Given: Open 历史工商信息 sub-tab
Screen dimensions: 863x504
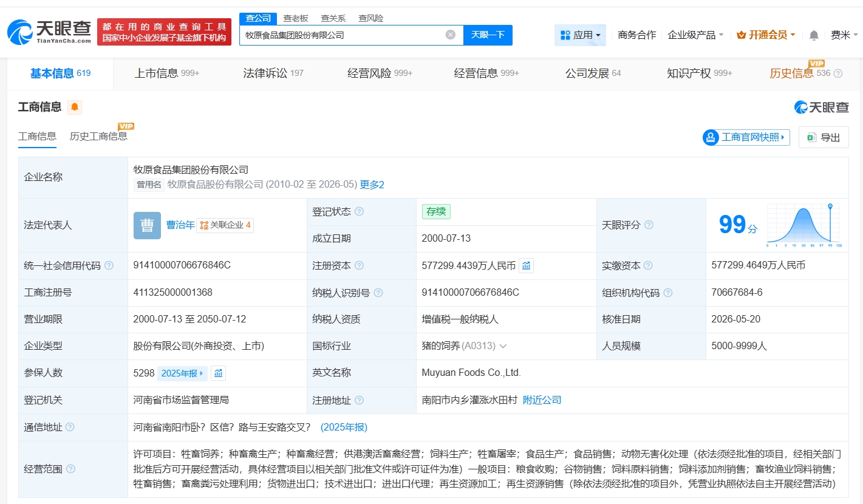Looking at the screenshot, I should pos(98,136).
